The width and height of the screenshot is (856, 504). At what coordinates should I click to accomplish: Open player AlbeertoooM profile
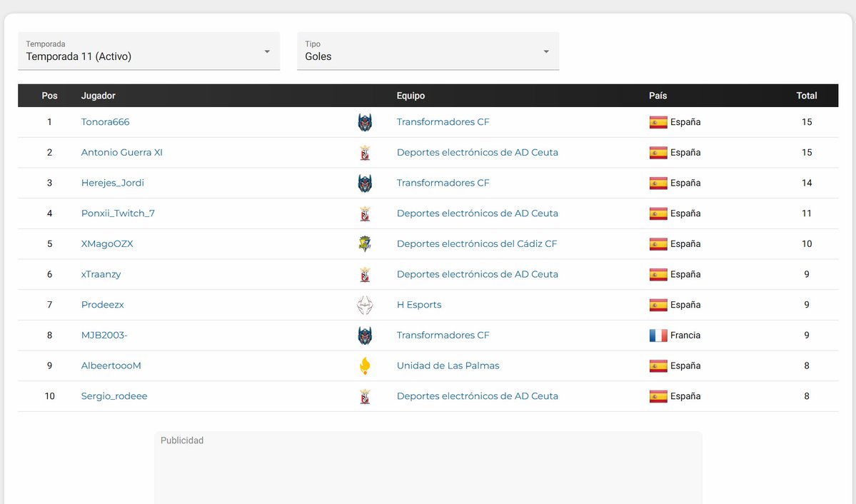tap(111, 366)
